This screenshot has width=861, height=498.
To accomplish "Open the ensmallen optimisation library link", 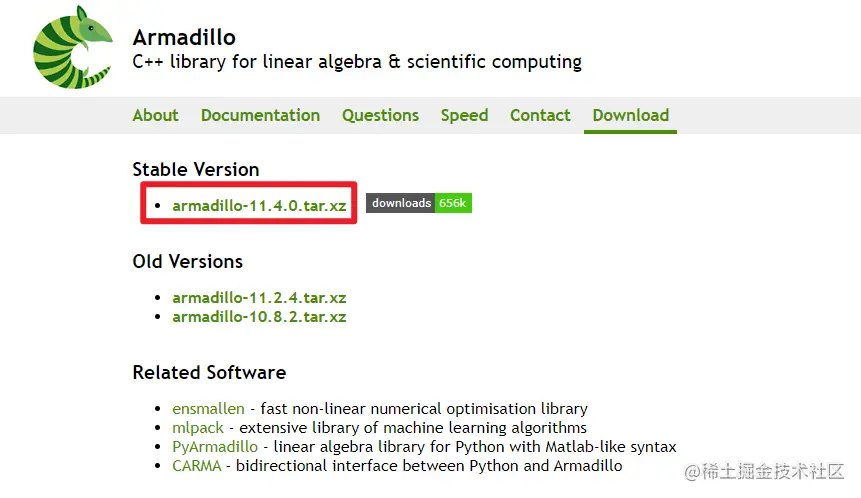I will pyautogui.click(x=208, y=409).
